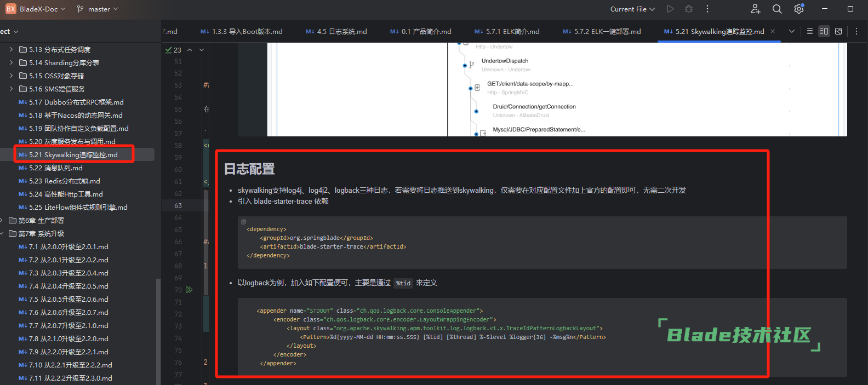Open 5.19 团队协作自定义负载配置.md file
This screenshot has height=385, width=868.
tap(73, 128)
